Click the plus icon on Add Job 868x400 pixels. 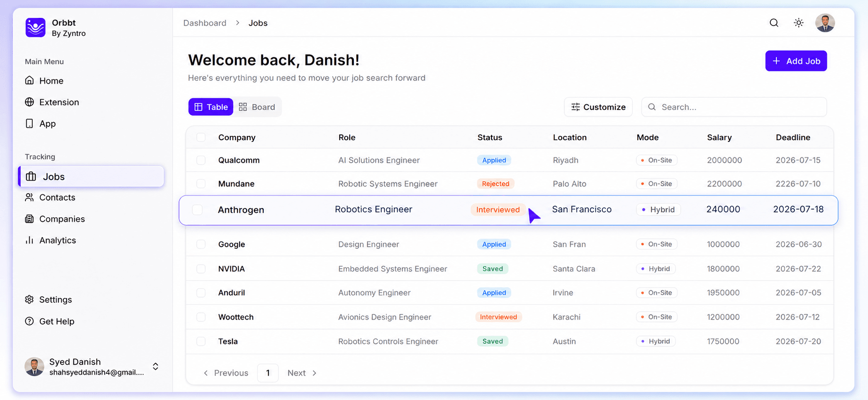(776, 61)
